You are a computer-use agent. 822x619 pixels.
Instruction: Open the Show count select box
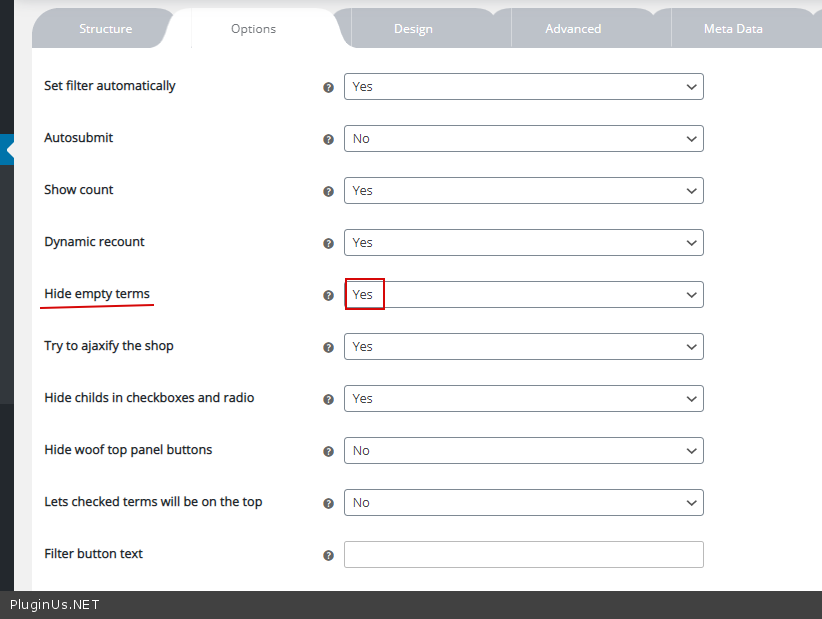[523, 191]
